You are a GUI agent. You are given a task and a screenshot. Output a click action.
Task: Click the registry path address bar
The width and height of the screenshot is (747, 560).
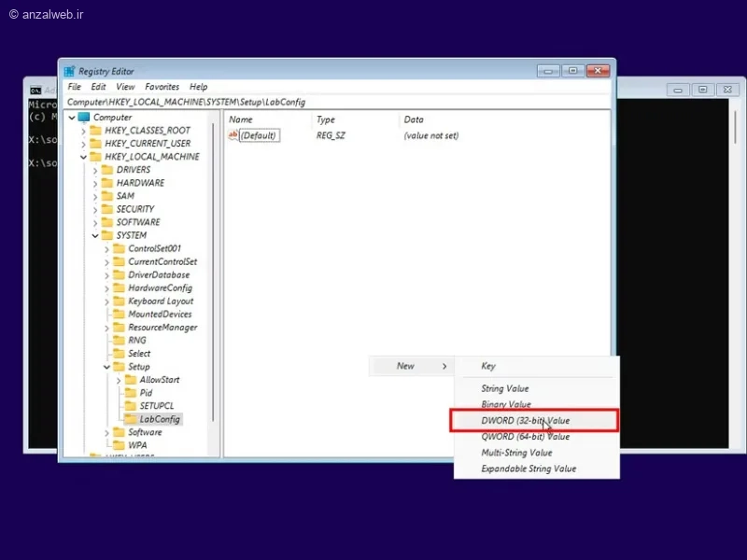pyautogui.click(x=336, y=102)
